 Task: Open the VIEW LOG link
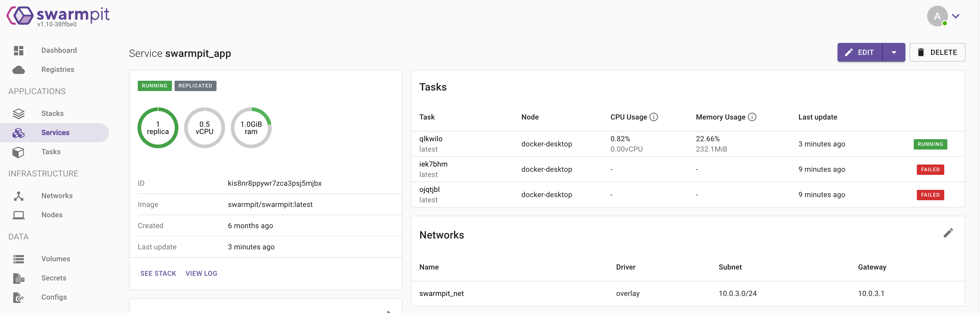(201, 273)
